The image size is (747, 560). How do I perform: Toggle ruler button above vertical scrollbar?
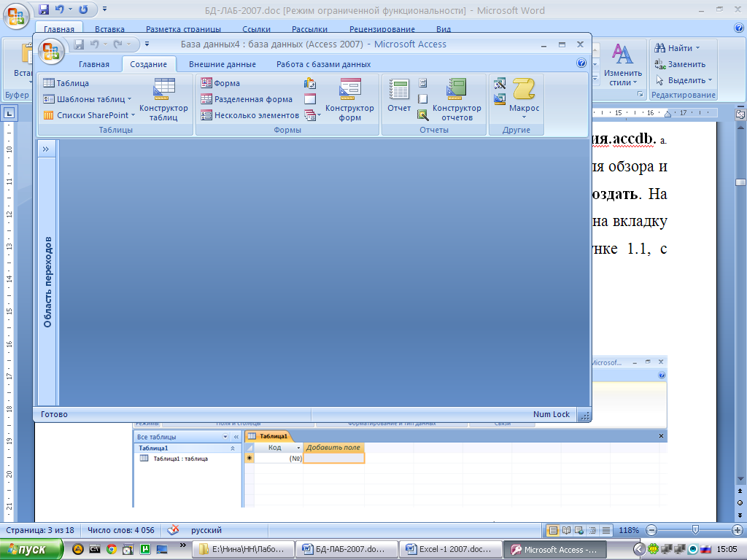(740, 114)
